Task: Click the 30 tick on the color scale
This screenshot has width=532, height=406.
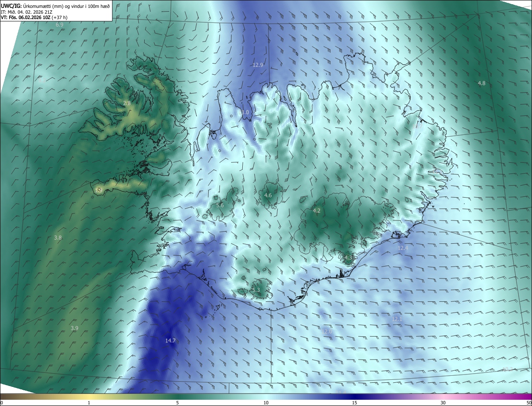Action: point(443,403)
